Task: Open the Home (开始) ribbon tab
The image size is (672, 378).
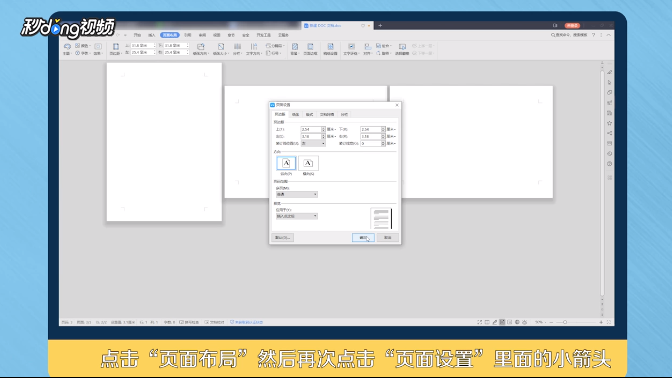Action: click(x=137, y=35)
